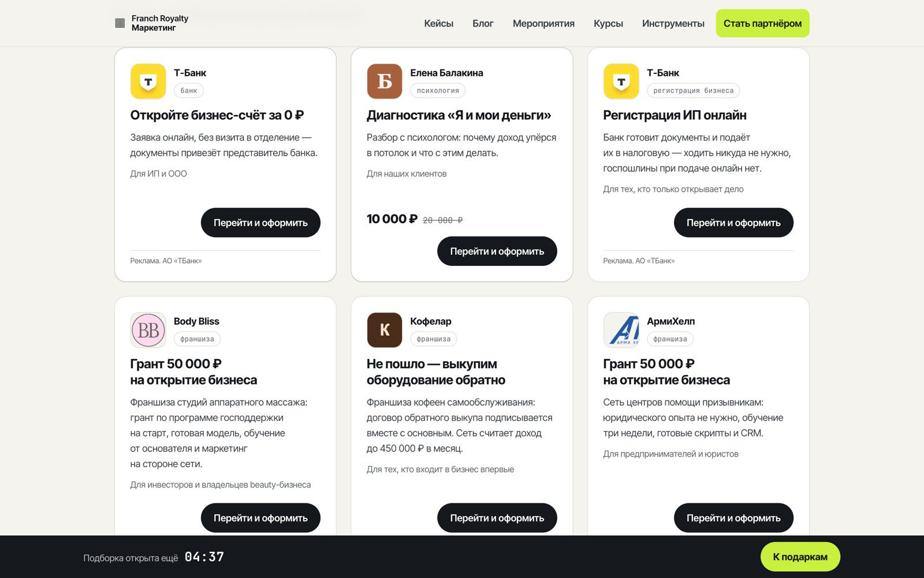924x578 pixels.
Task: Click Реклама. АО «ТБанк» on the Регистрация ИП card
Action: (639, 261)
